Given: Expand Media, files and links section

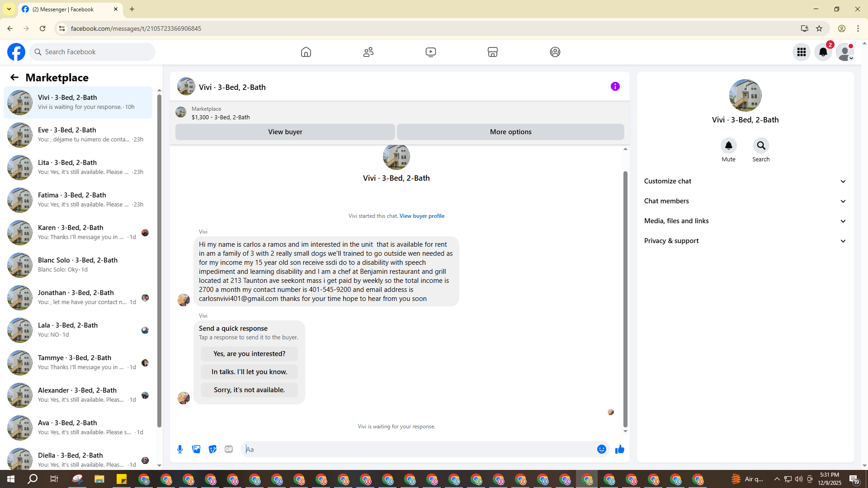Looking at the screenshot, I should pyautogui.click(x=745, y=221).
